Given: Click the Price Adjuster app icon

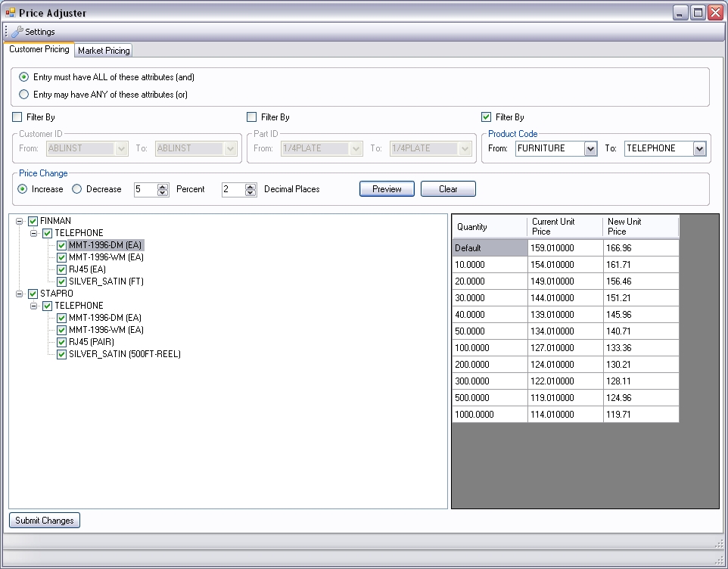Looking at the screenshot, I should (10, 13).
